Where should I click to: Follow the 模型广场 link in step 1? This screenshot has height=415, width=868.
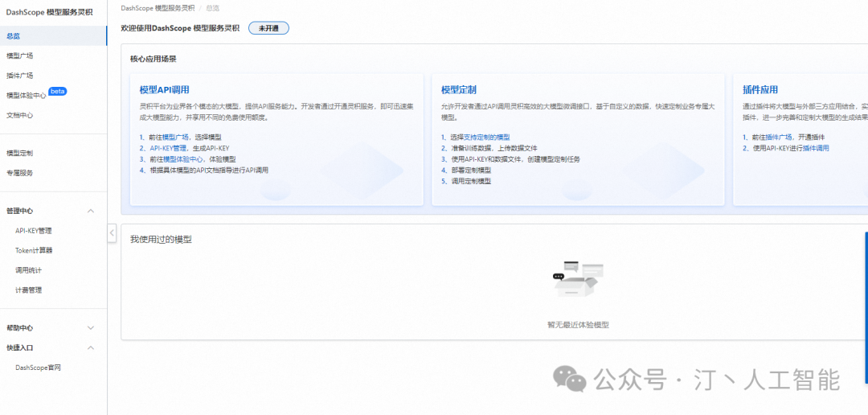coord(175,137)
